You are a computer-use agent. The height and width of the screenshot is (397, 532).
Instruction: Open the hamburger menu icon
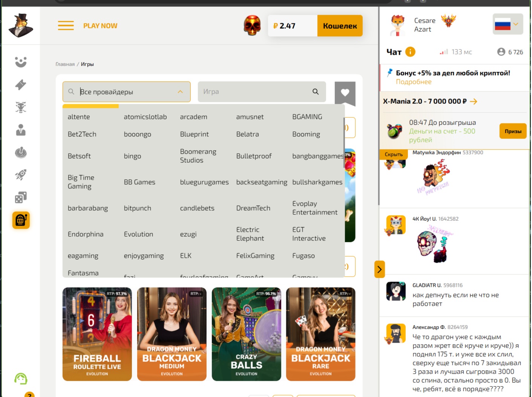coord(66,26)
